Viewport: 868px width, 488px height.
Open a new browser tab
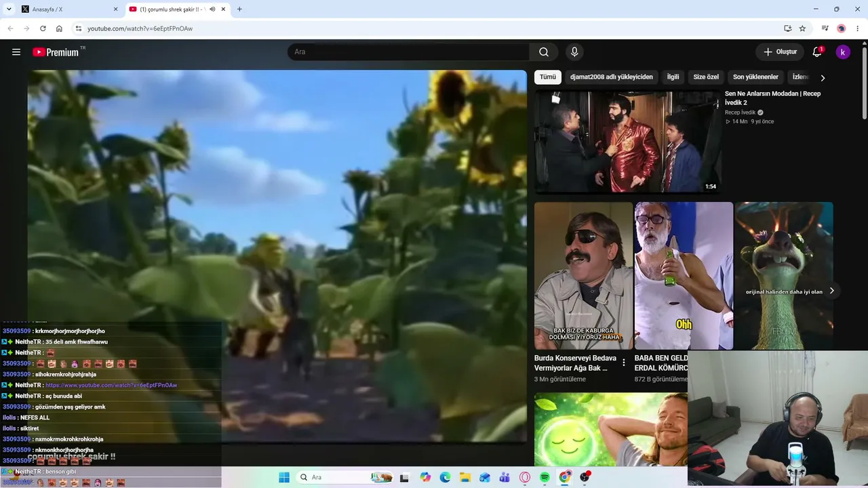239,9
